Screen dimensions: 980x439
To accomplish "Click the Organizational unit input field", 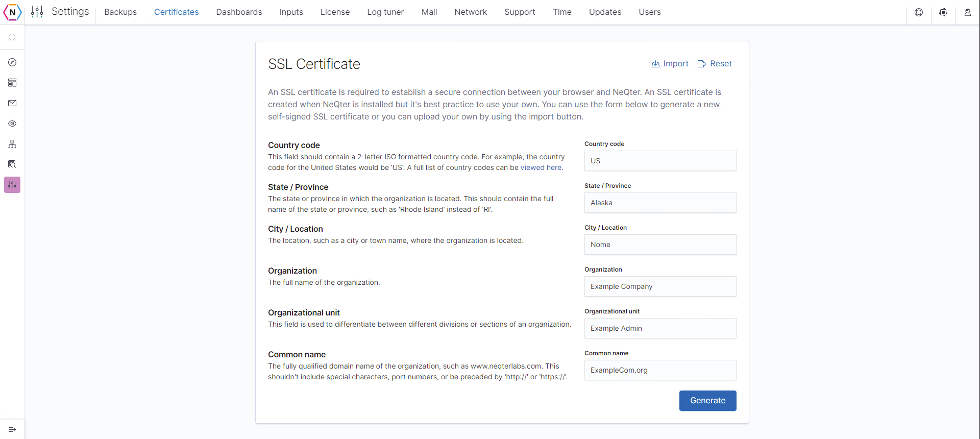I will point(660,328).
